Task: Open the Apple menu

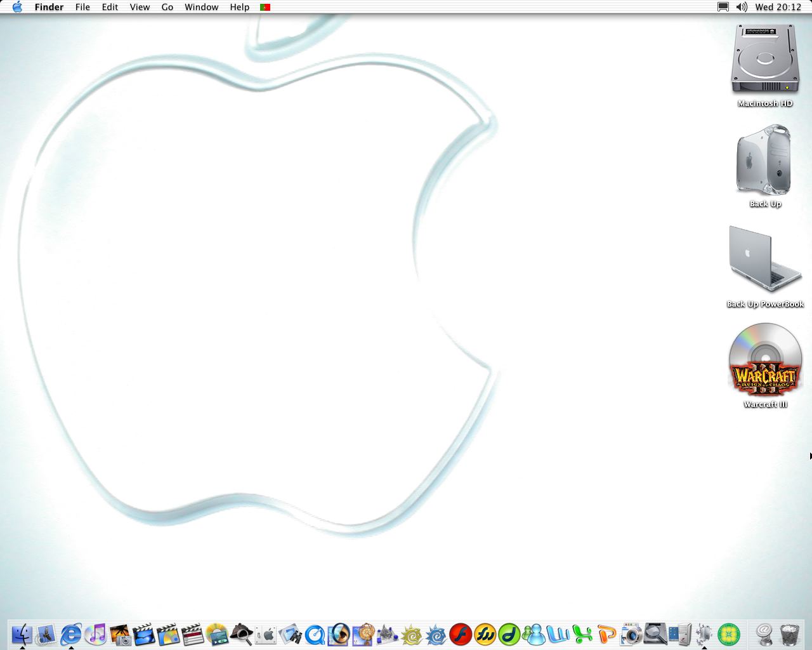Action: click(17, 7)
